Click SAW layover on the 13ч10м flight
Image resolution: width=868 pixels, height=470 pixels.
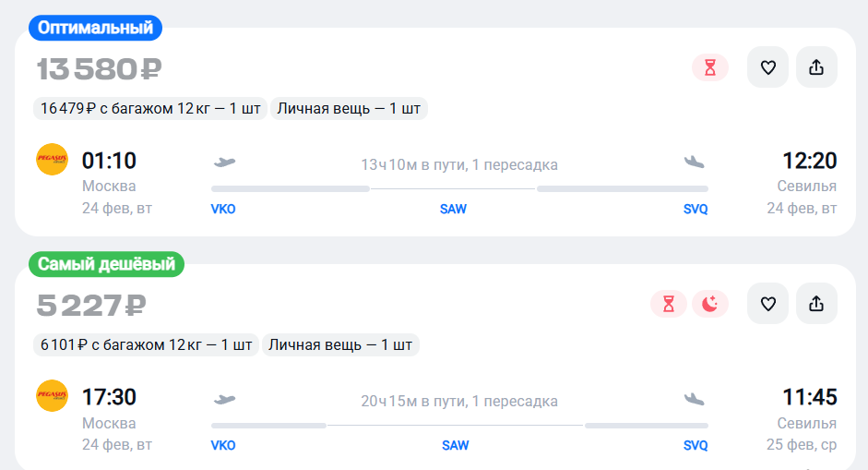453,209
